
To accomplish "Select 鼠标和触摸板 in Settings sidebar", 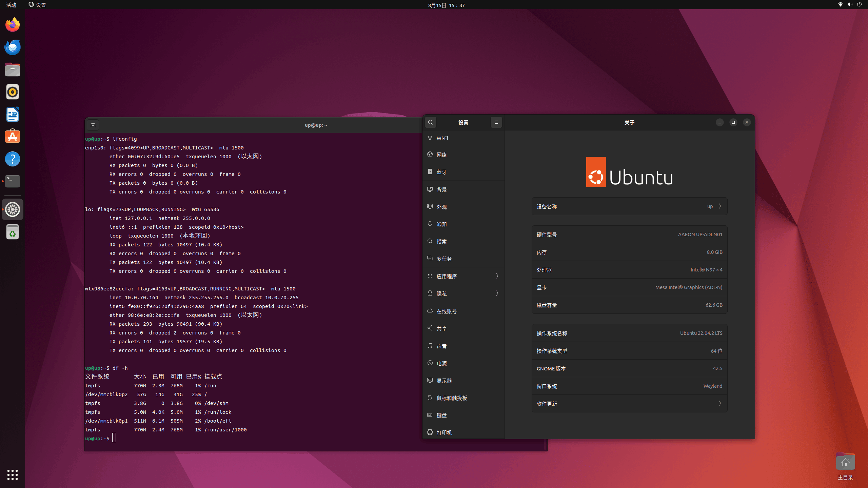I will coord(463,398).
